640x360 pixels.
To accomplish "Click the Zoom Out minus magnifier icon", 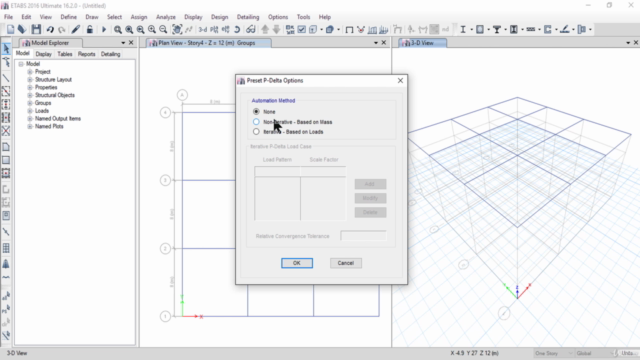I will click(163, 29).
